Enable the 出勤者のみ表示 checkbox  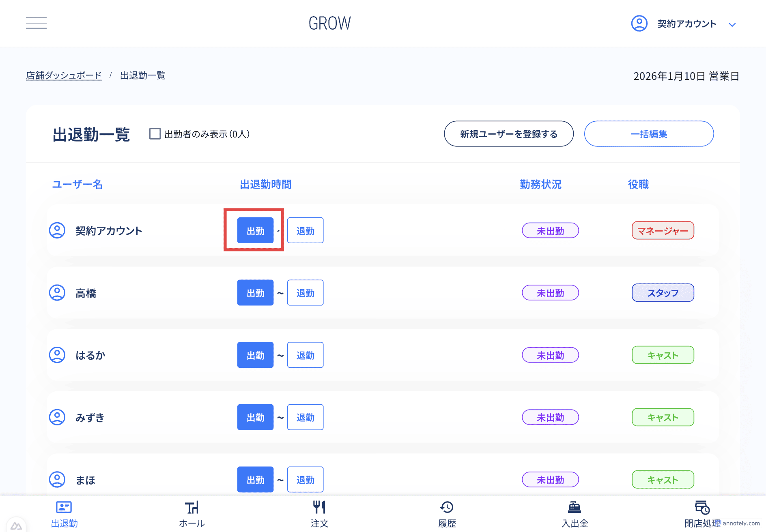tap(155, 134)
